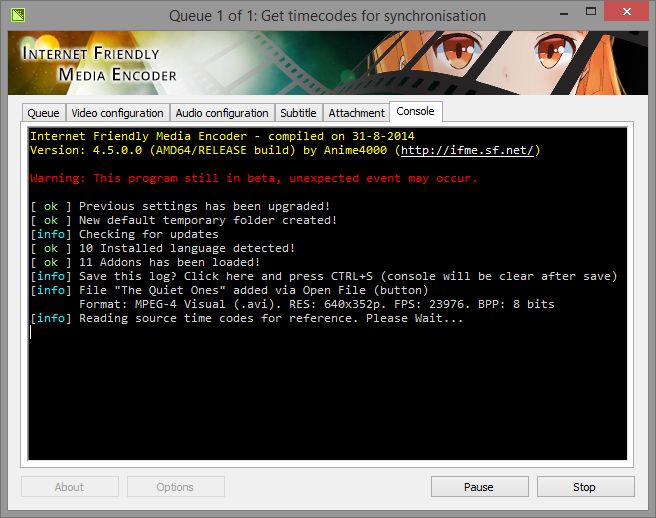Select the Subtitle tab
The width and height of the screenshot is (656, 518).
click(x=298, y=113)
